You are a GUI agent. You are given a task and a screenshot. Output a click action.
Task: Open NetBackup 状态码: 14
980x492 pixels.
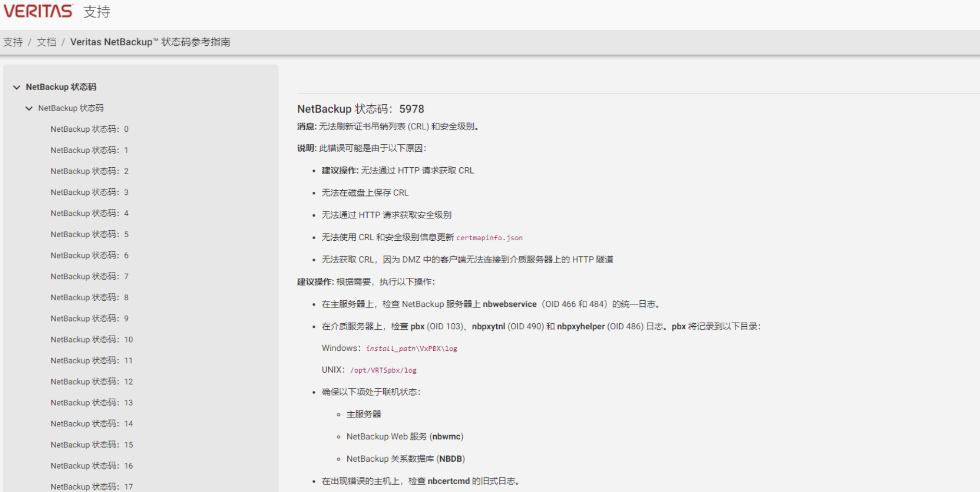tap(92, 424)
